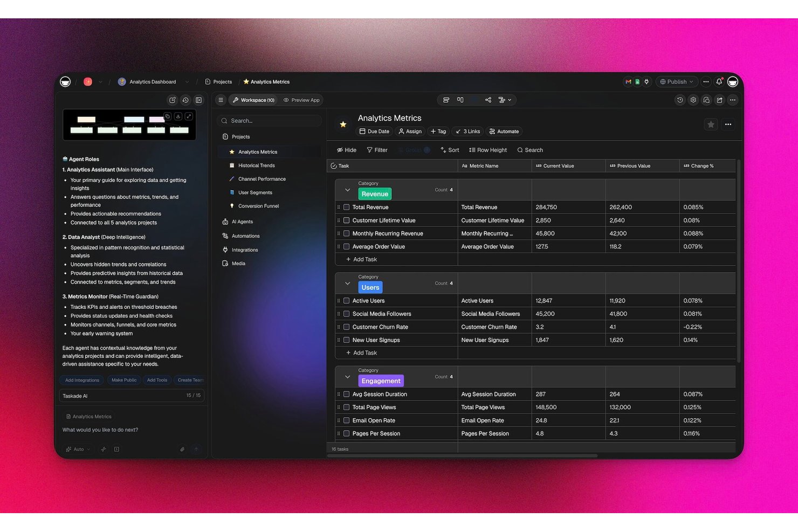Check the Active Users task checkbox
The width and height of the screenshot is (798, 532).
[x=347, y=301]
